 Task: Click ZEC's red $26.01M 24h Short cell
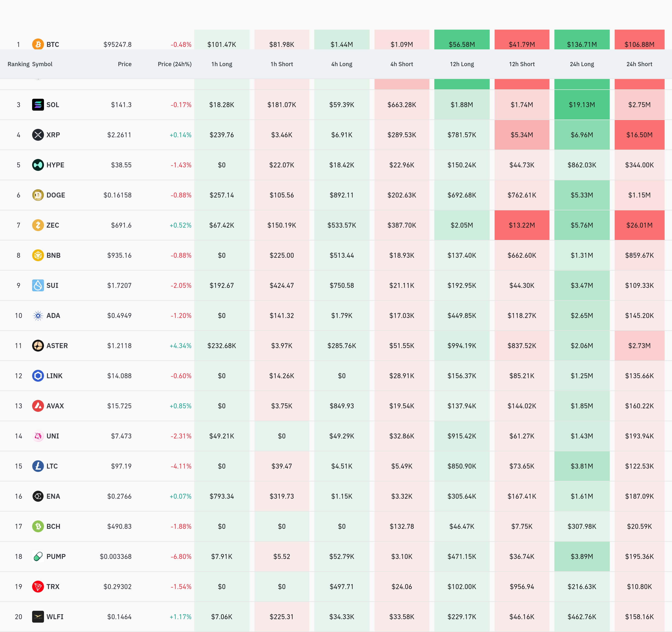[x=639, y=225]
